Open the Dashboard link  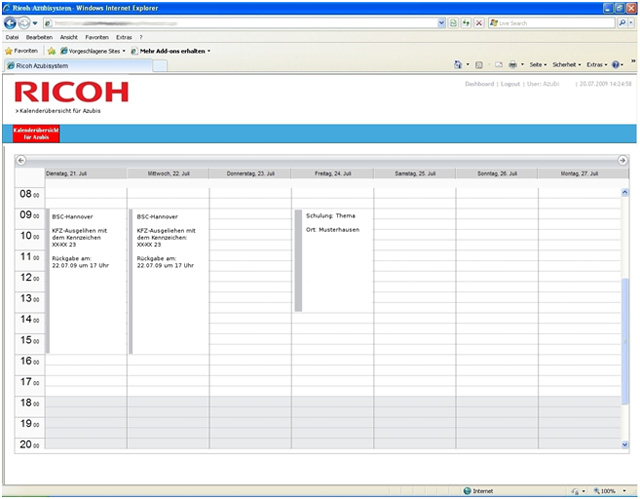(479, 84)
